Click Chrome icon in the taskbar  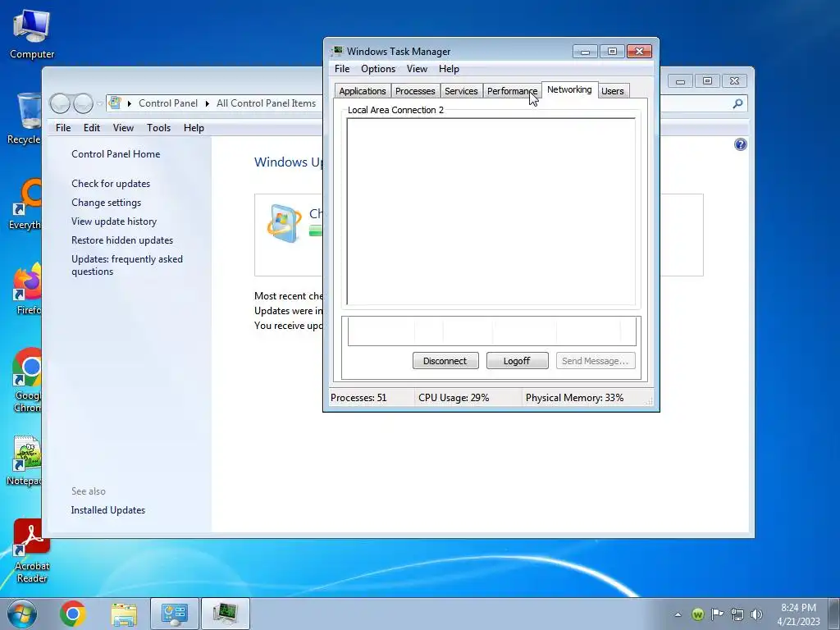(73, 614)
